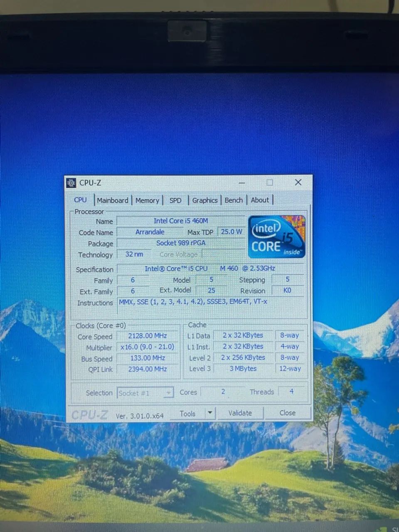Switch to the Mainboard tab
Screen dimensions: 399x532
(x=113, y=200)
